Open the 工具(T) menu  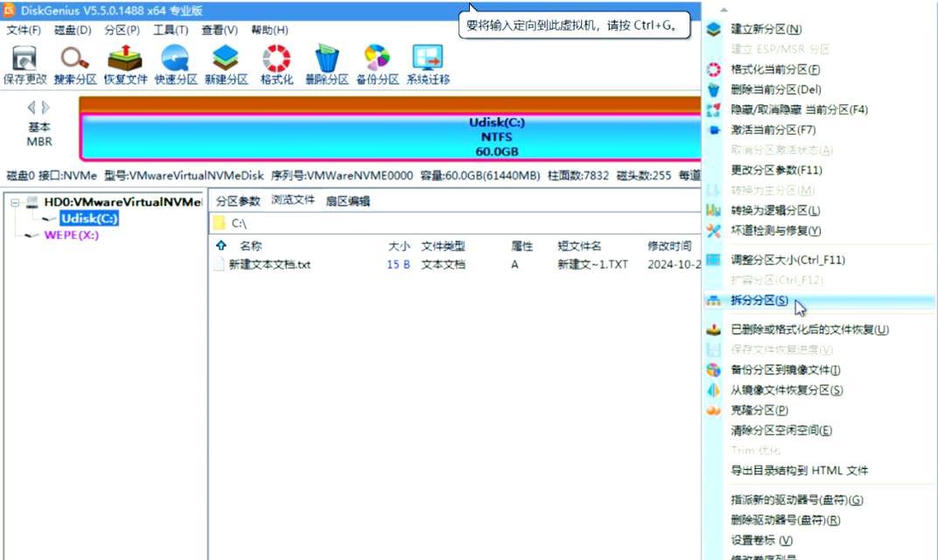click(171, 30)
